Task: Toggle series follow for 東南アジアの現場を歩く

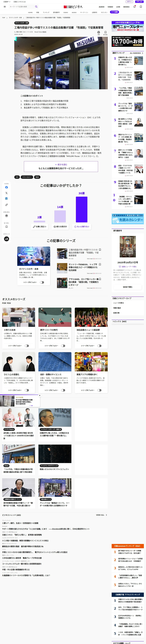Action: [100, 390]
